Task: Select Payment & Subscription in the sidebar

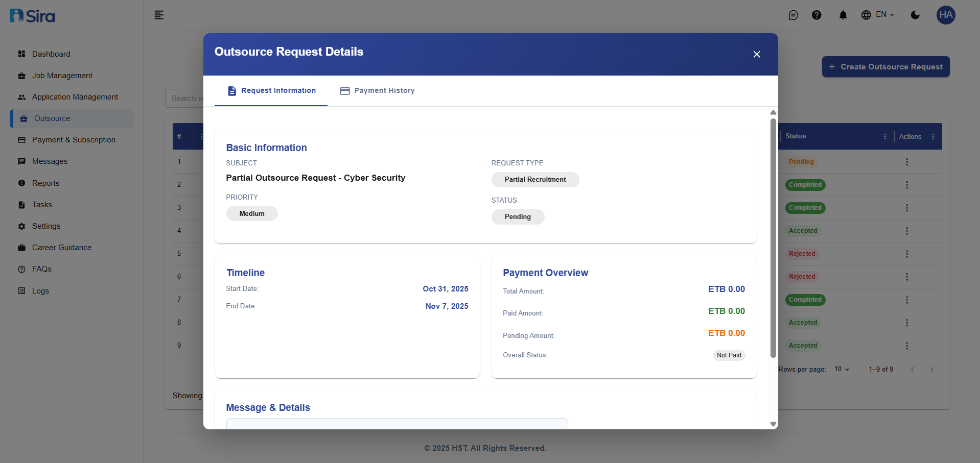Action: (74, 139)
